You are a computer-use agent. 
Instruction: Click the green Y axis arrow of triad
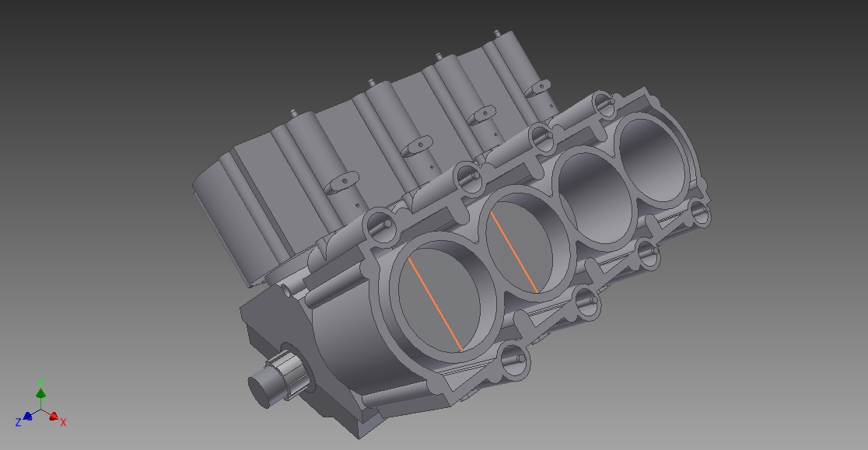40,393
